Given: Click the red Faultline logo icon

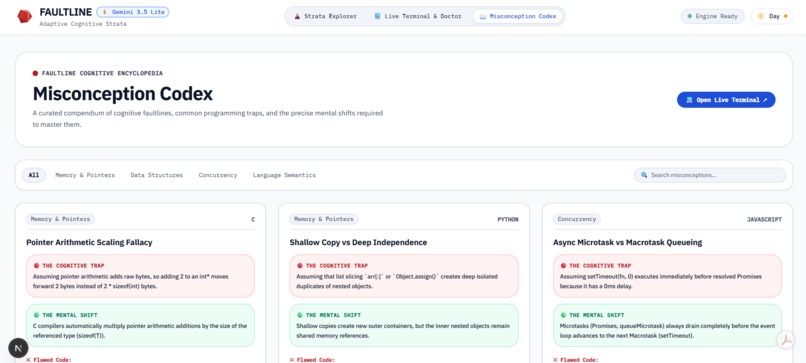Looking at the screenshot, I should coord(24,16).
